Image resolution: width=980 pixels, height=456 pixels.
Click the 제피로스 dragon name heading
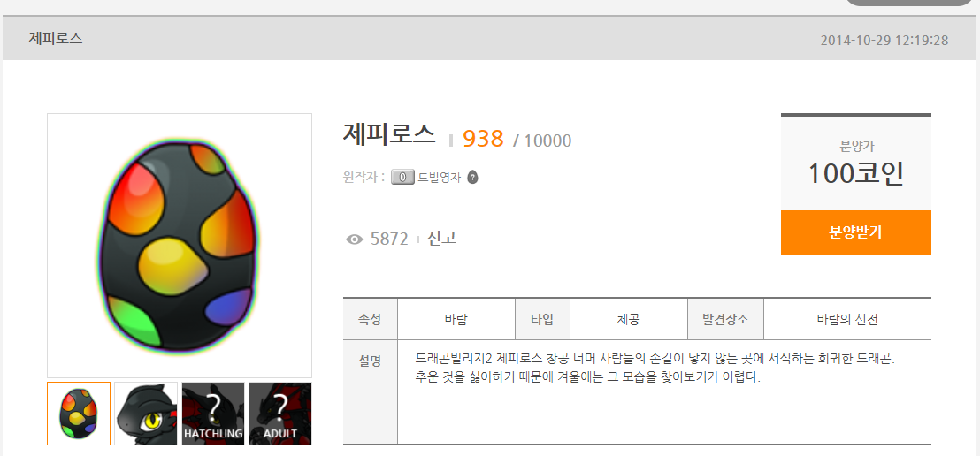(x=389, y=133)
